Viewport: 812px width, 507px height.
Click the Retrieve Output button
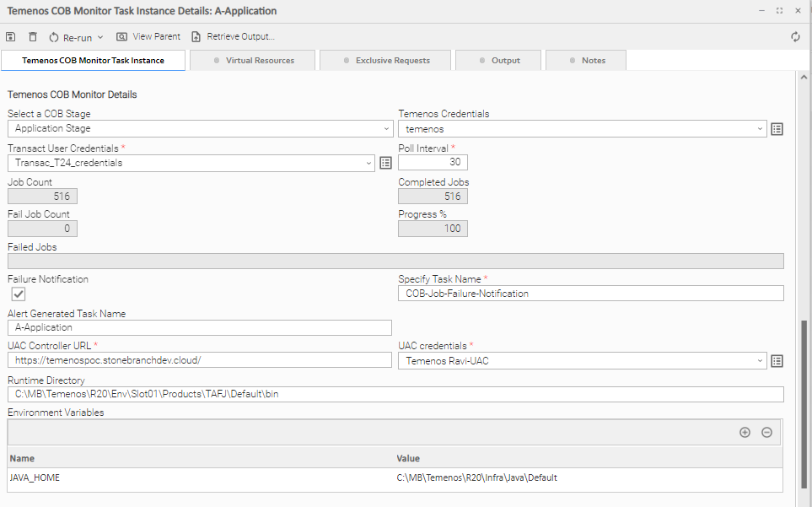tap(233, 37)
